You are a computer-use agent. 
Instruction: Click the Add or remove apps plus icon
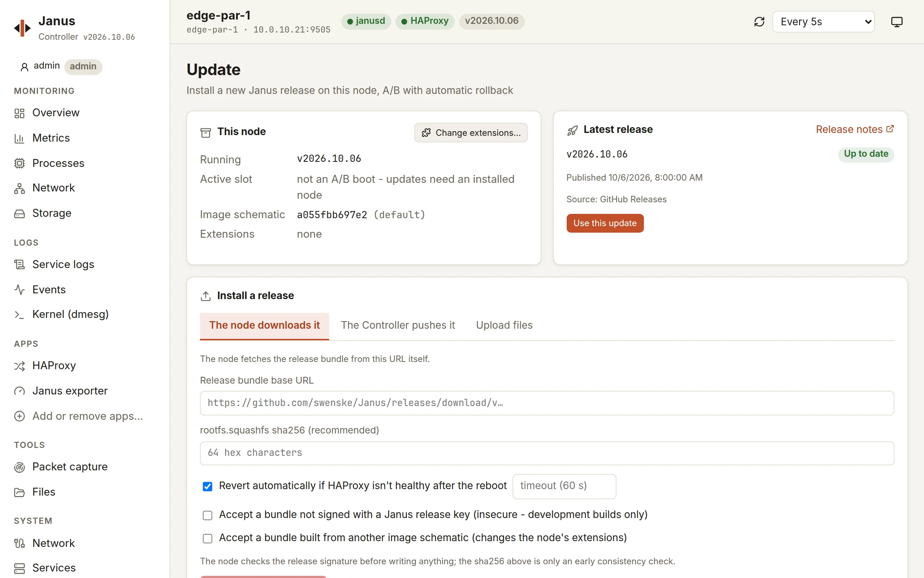19,416
